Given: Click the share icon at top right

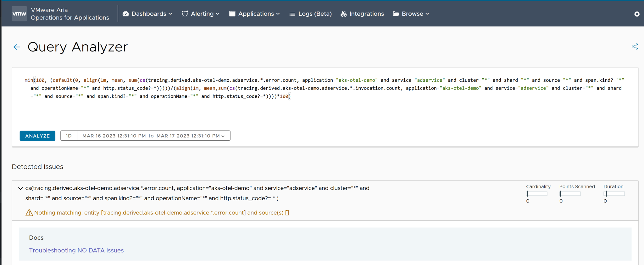Looking at the screenshot, I should 635,46.
